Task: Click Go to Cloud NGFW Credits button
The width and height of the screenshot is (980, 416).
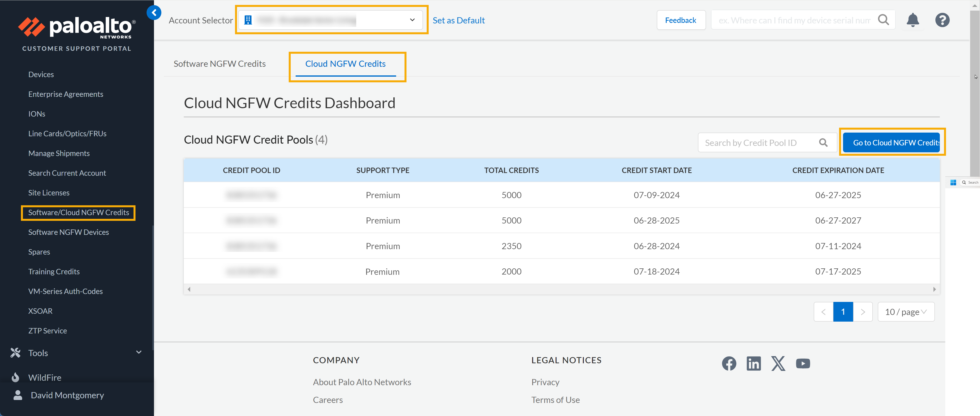Action: point(892,143)
